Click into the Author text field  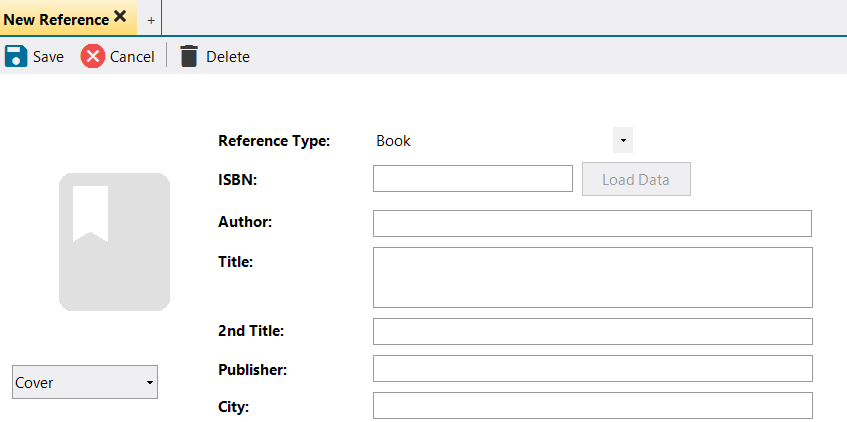[592, 223]
